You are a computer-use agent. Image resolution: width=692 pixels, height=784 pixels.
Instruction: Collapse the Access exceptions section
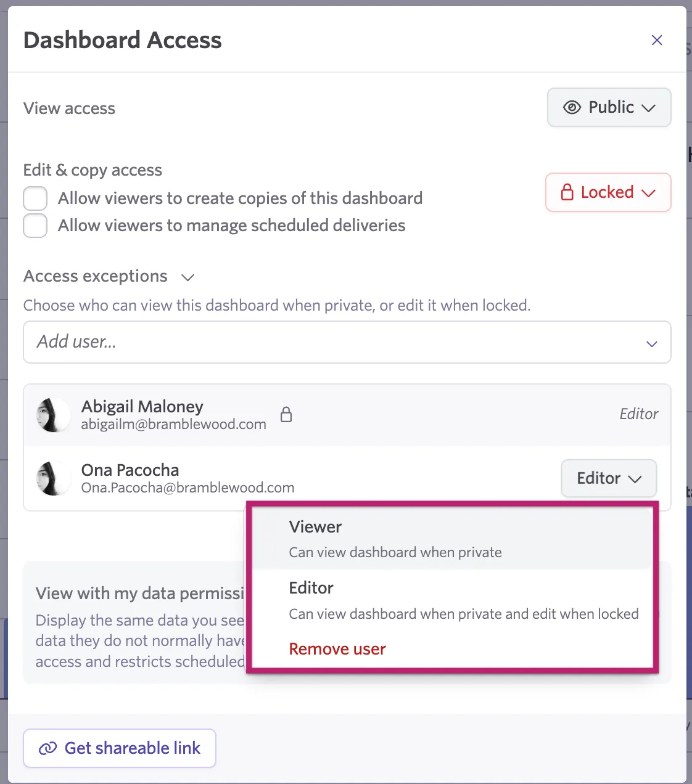(x=187, y=277)
